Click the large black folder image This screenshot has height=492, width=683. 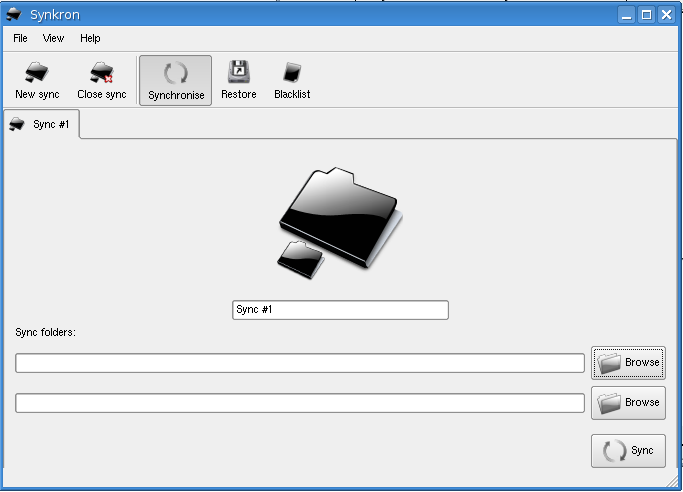(x=340, y=223)
